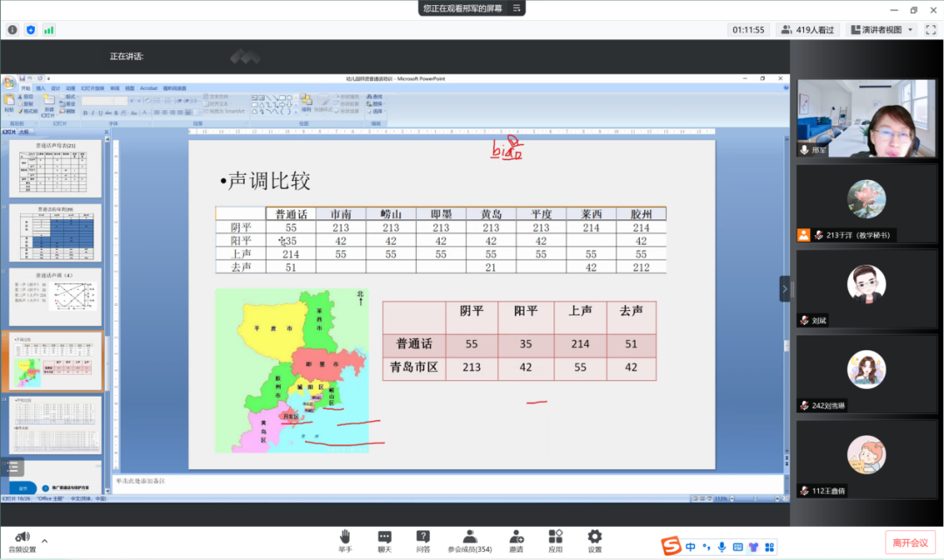Click the meeting info icon

point(12,30)
